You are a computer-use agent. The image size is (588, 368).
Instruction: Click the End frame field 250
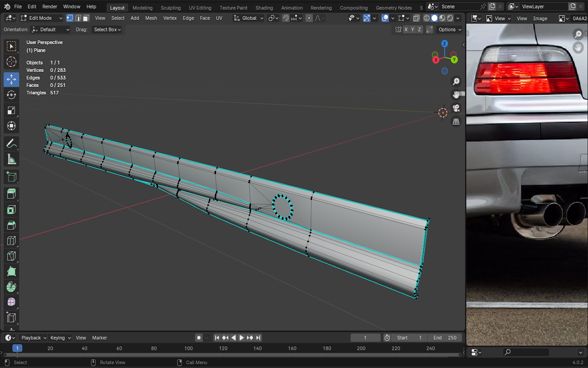pos(445,338)
